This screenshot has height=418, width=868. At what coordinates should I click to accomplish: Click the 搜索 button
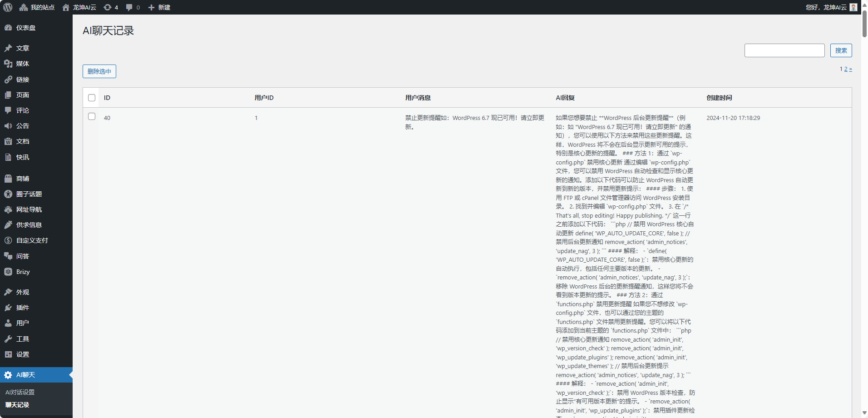pos(841,50)
